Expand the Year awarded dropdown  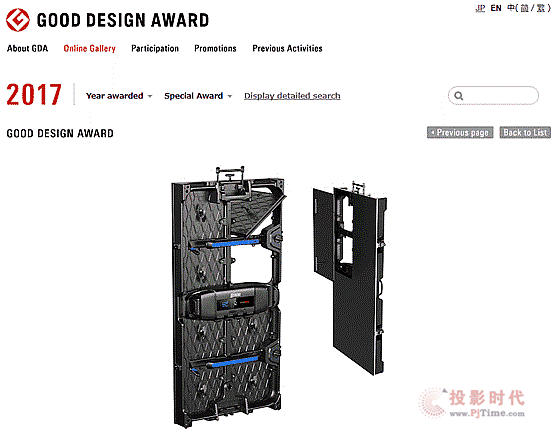[x=119, y=96]
